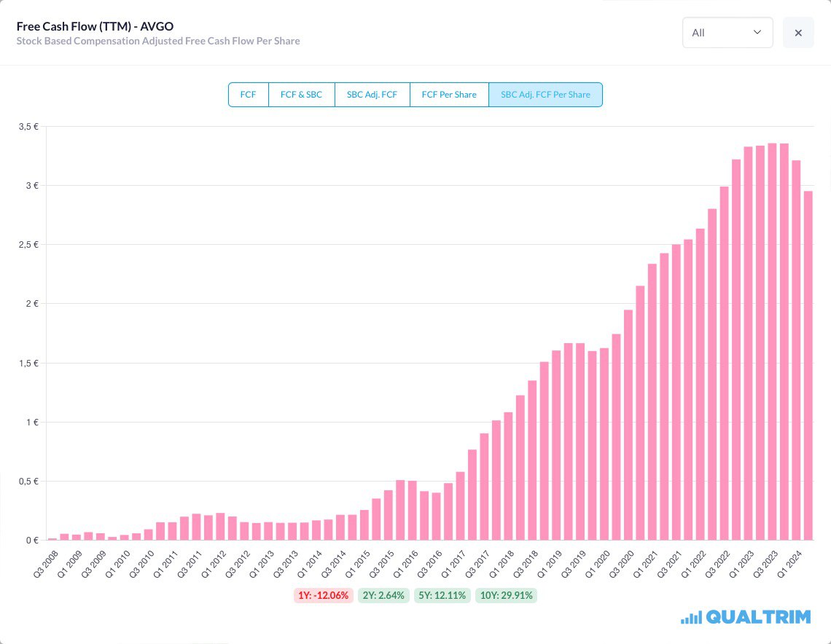
Task: Click the first bar at Q3 2008
Action: tap(52, 539)
